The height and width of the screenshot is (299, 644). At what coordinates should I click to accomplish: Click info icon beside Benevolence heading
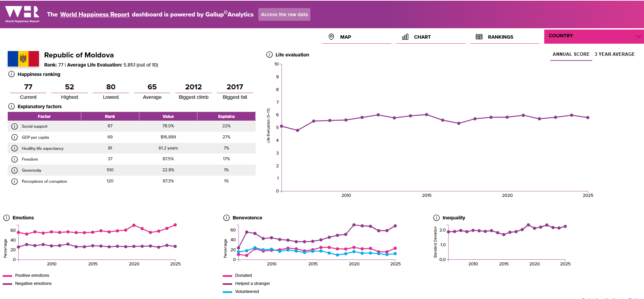(x=226, y=218)
